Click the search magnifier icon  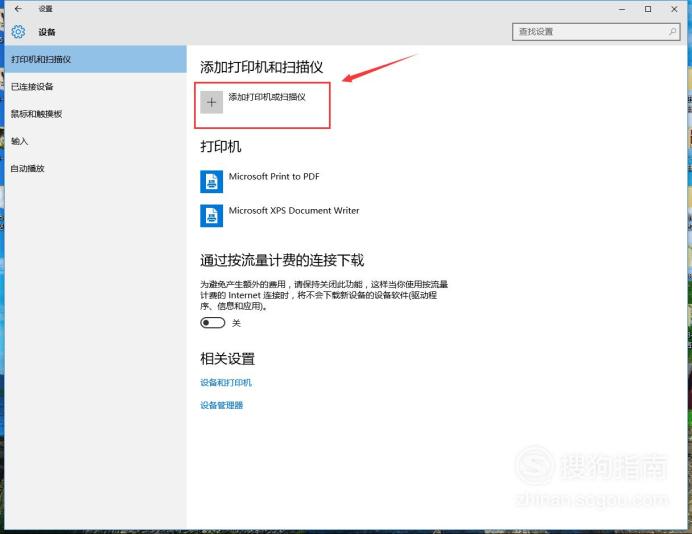pos(672,32)
